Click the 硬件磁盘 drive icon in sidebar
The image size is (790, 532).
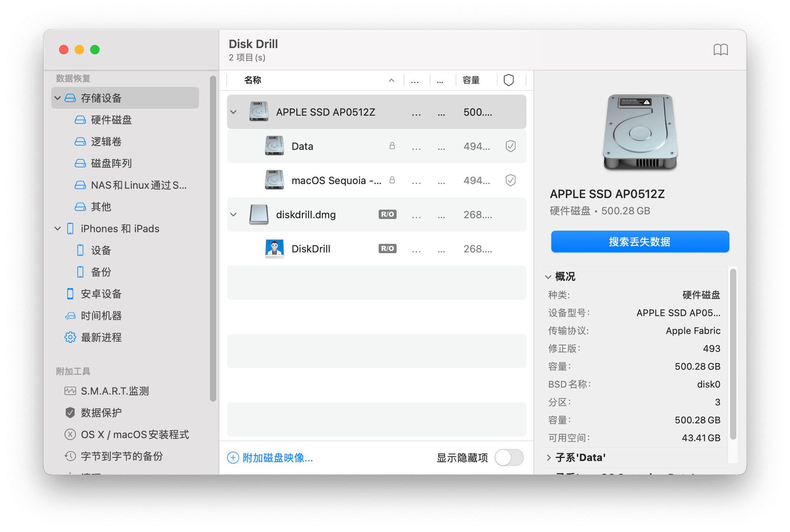(x=80, y=120)
